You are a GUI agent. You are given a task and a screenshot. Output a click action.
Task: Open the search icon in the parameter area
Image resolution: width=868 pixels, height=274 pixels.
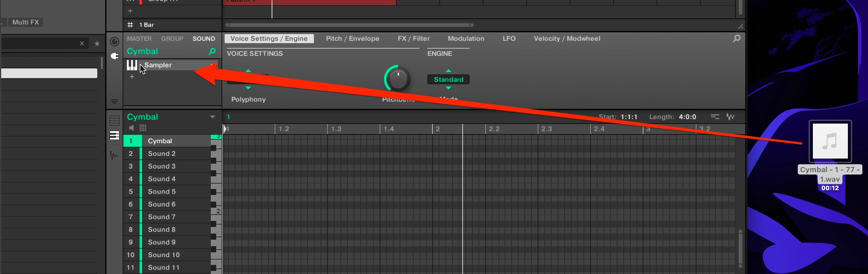point(736,38)
